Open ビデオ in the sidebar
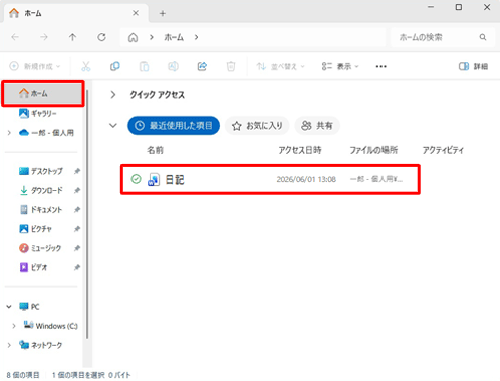 point(33,267)
